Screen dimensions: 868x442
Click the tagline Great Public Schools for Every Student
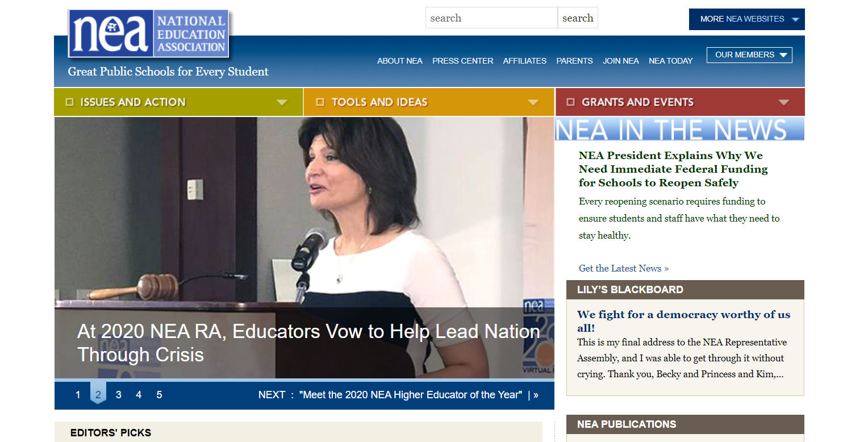pos(168,72)
